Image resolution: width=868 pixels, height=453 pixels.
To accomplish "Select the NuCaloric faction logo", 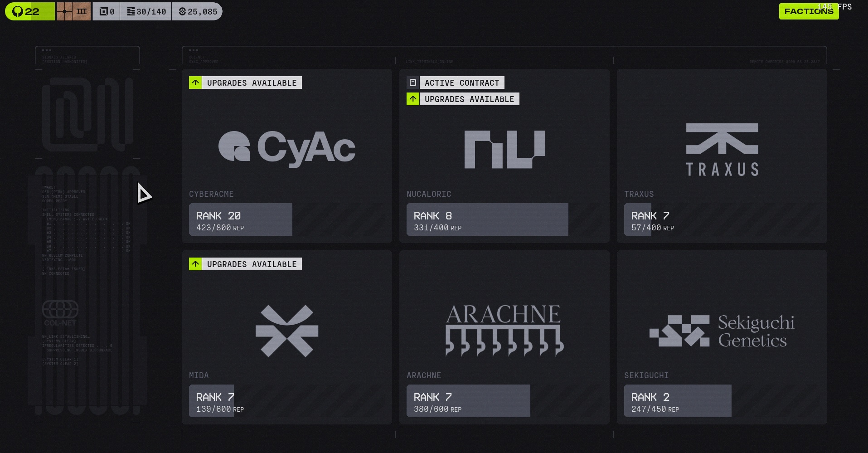I will (504, 149).
